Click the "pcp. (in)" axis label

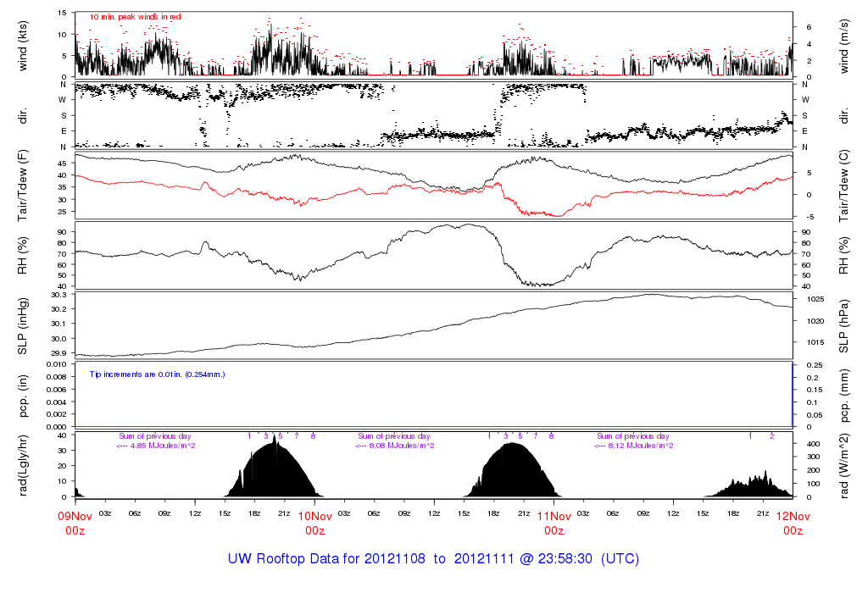[23, 394]
